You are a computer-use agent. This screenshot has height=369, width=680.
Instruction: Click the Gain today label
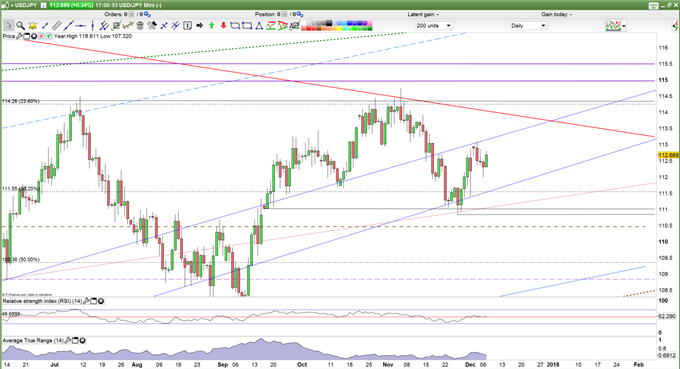coord(556,14)
